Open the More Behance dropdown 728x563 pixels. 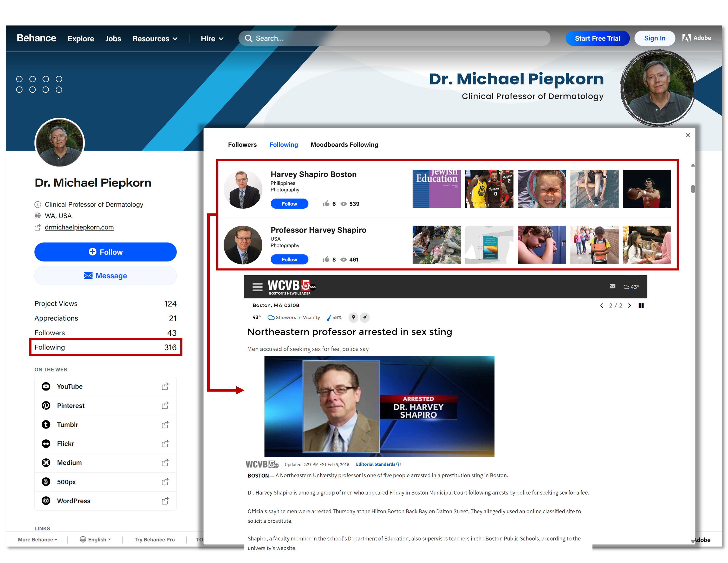coord(37,540)
